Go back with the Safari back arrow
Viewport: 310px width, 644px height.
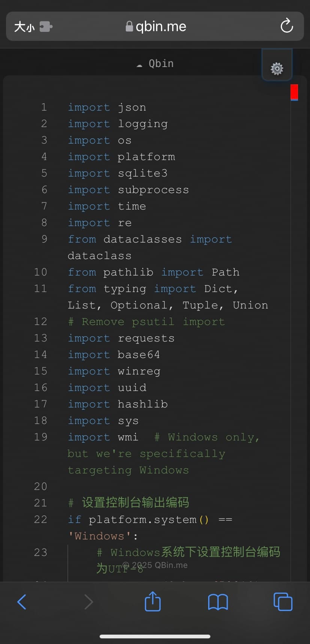pos(22,602)
